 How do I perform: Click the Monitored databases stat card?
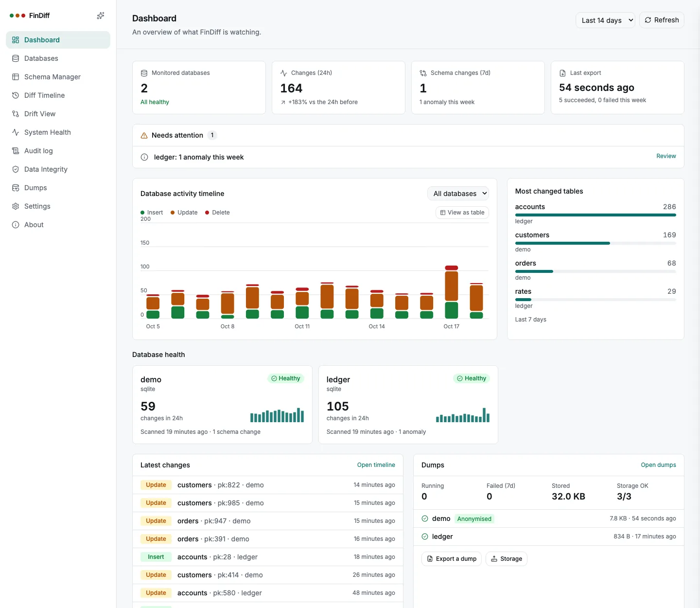click(199, 88)
